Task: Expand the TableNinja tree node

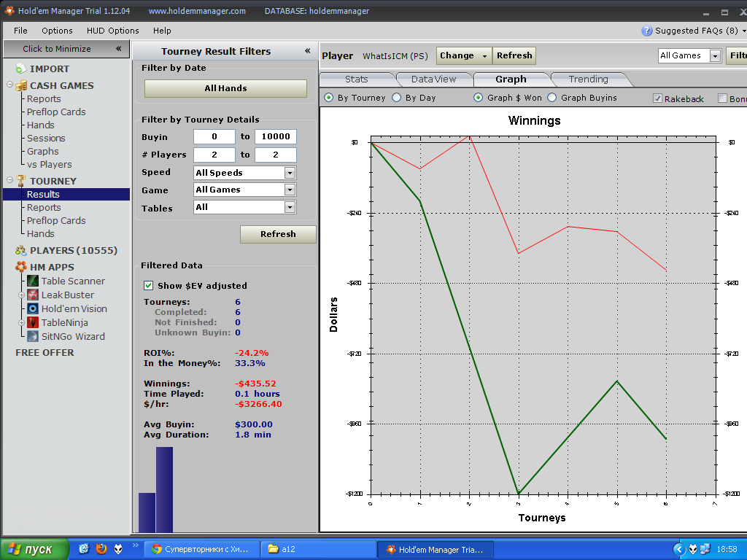Action: click(21, 323)
